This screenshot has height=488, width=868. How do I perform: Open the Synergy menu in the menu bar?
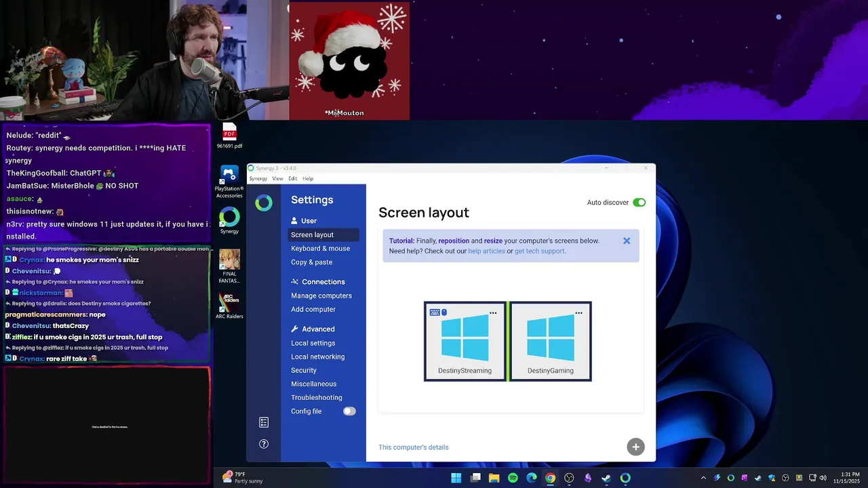click(258, 179)
